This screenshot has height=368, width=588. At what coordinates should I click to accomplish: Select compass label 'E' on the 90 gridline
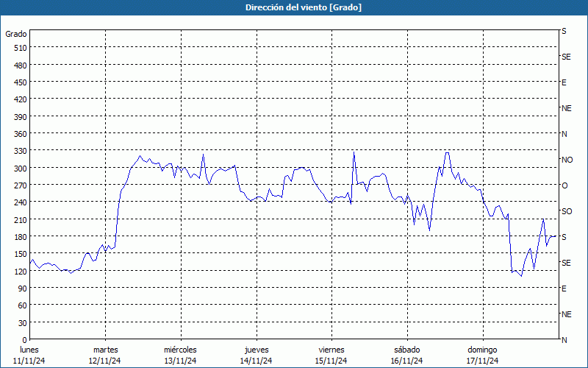tap(564, 289)
